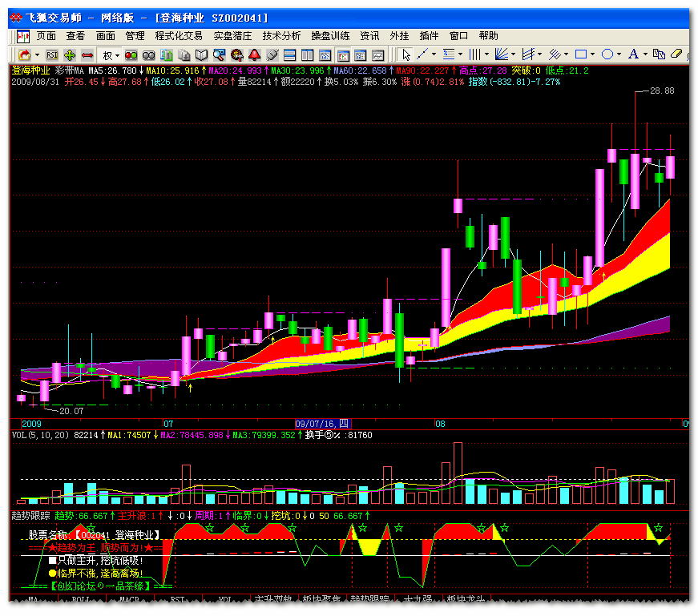698x616 pixels.
Task: Toggle the pressed red-green chart window icon
Action: (343, 55)
